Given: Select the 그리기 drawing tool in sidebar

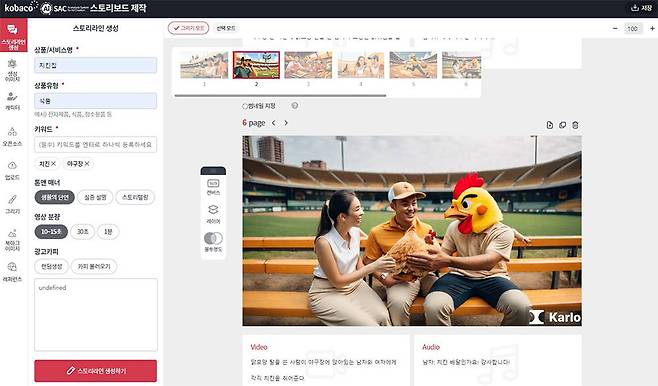Looking at the screenshot, I should (x=13, y=204).
